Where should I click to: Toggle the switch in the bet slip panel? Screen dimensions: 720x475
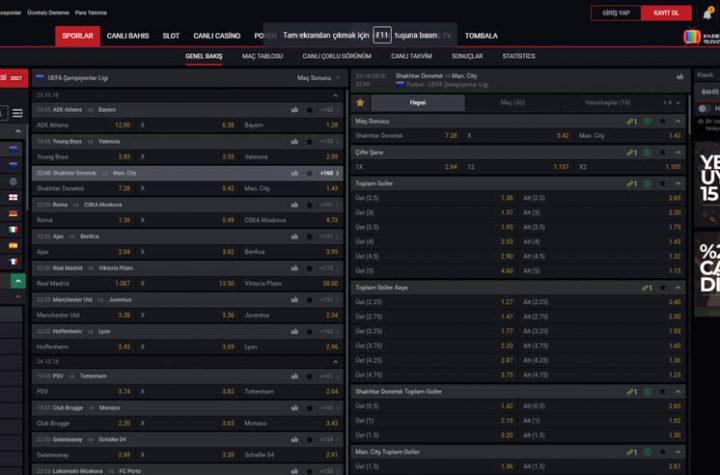(703, 108)
